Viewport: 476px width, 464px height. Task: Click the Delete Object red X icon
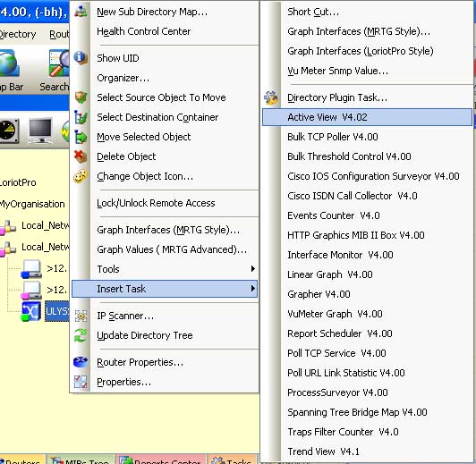(81, 156)
